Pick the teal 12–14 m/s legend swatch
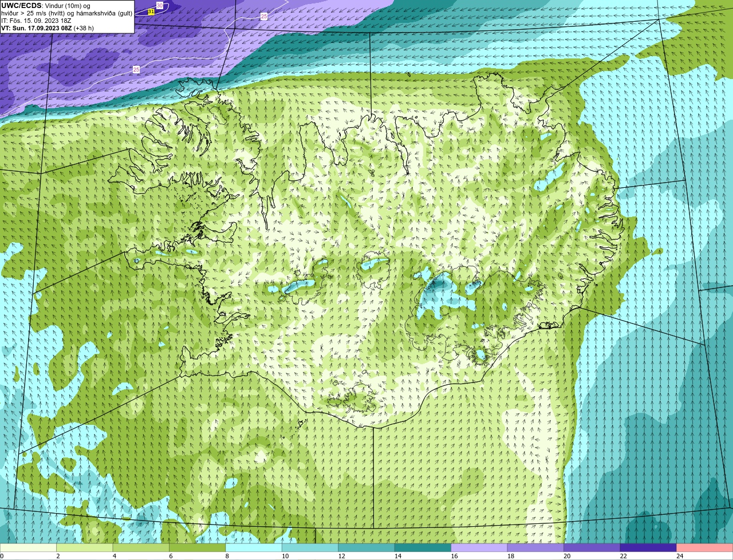Viewport: 733px width, 560px height. tap(366, 548)
